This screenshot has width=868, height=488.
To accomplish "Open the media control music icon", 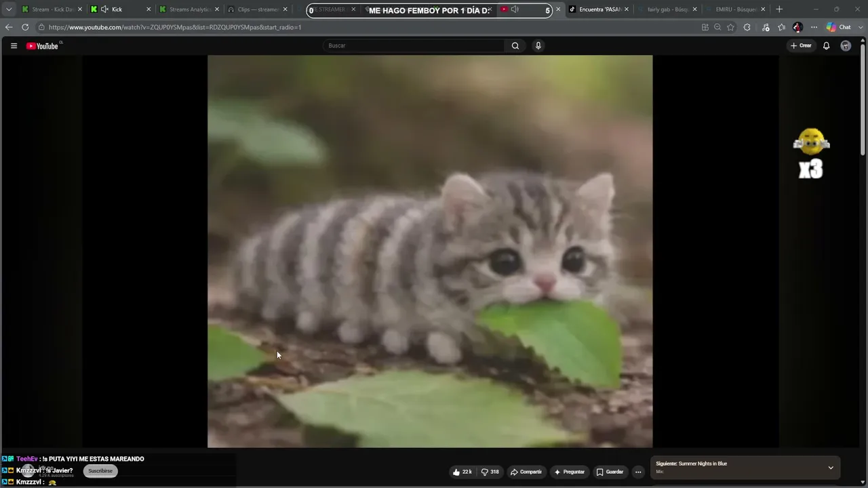I will 766,27.
